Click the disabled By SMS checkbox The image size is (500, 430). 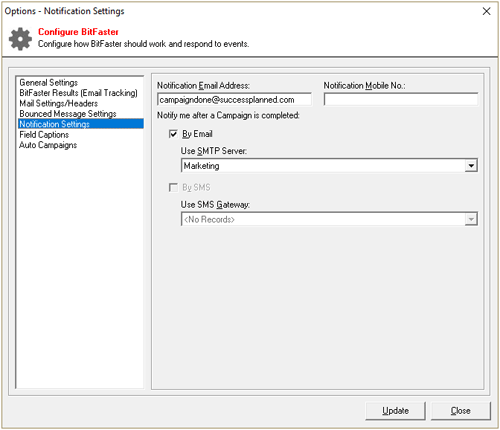click(173, 187)
